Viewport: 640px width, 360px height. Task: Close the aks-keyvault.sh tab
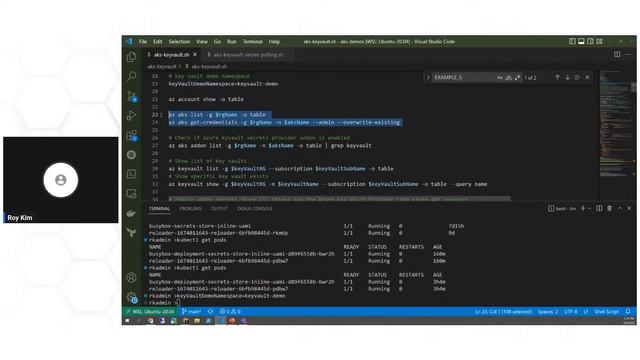pos(195,54)
